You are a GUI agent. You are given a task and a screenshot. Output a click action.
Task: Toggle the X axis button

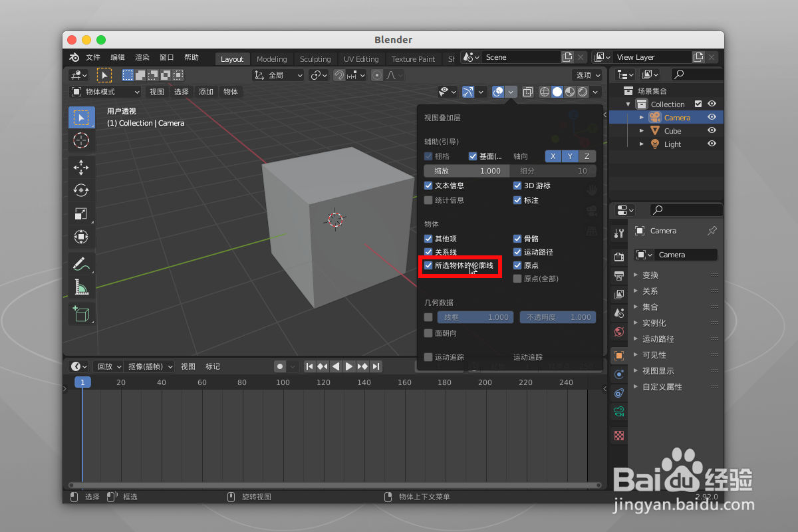[x=553, y=156]
